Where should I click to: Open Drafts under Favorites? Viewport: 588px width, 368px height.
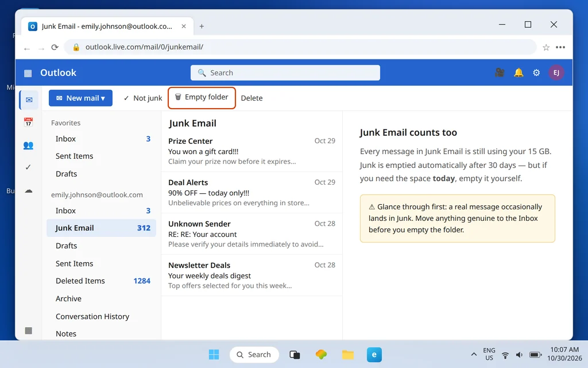101,174
